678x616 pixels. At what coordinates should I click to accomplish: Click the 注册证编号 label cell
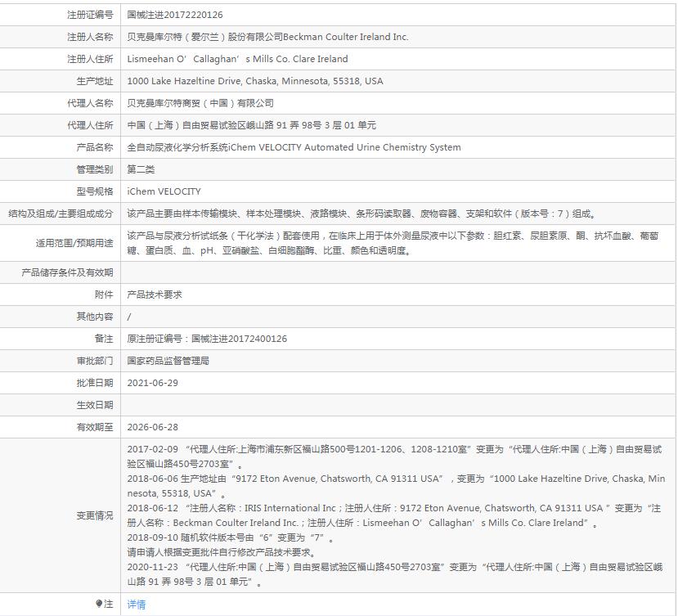90,15
